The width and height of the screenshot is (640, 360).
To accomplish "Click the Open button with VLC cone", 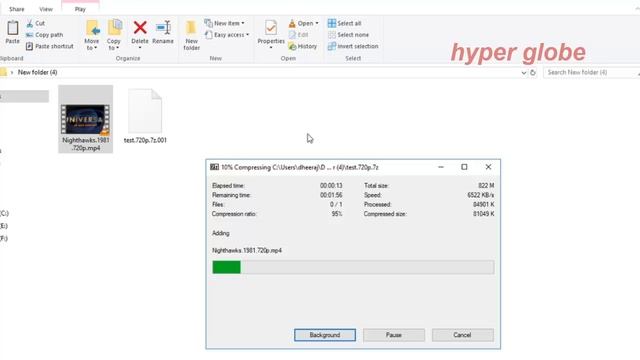I will click(x=303, y=23).
